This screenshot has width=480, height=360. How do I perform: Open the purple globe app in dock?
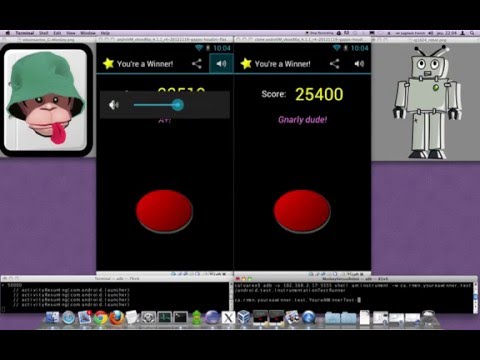click(x=212, y=318)
